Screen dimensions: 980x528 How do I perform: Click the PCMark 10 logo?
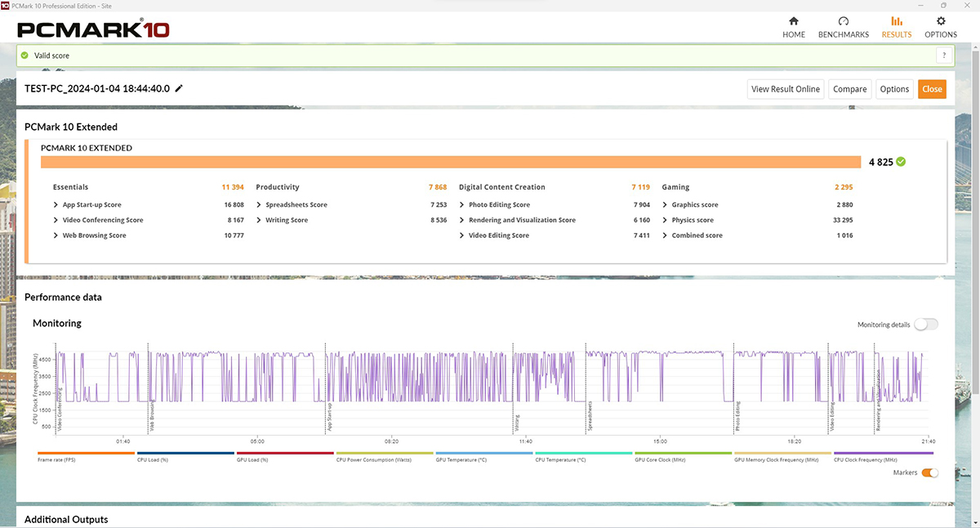coord(93,30)
